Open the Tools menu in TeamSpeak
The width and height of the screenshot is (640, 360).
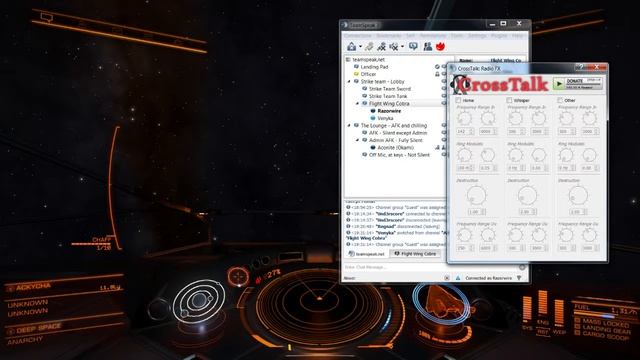[x=457, y=36]
